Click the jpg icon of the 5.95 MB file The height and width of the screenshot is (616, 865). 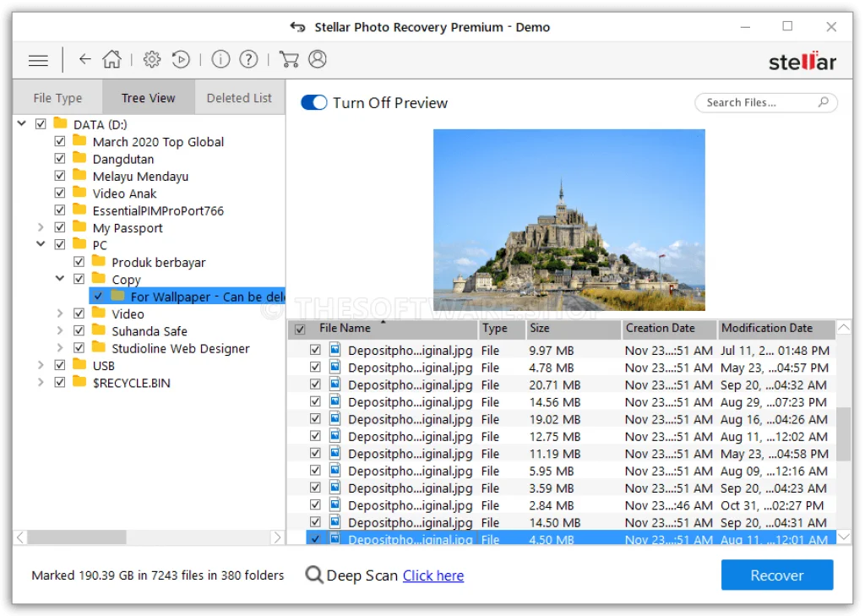click(x=335, y=470)
